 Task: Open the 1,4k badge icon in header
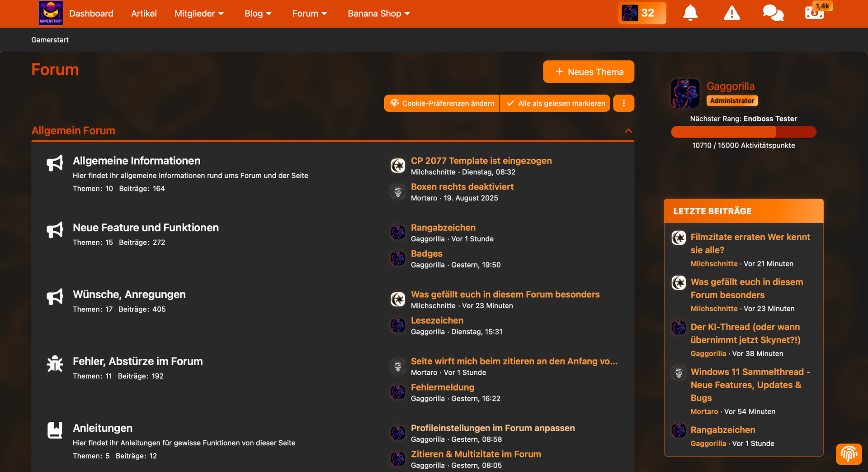click(x=815, y=12)
